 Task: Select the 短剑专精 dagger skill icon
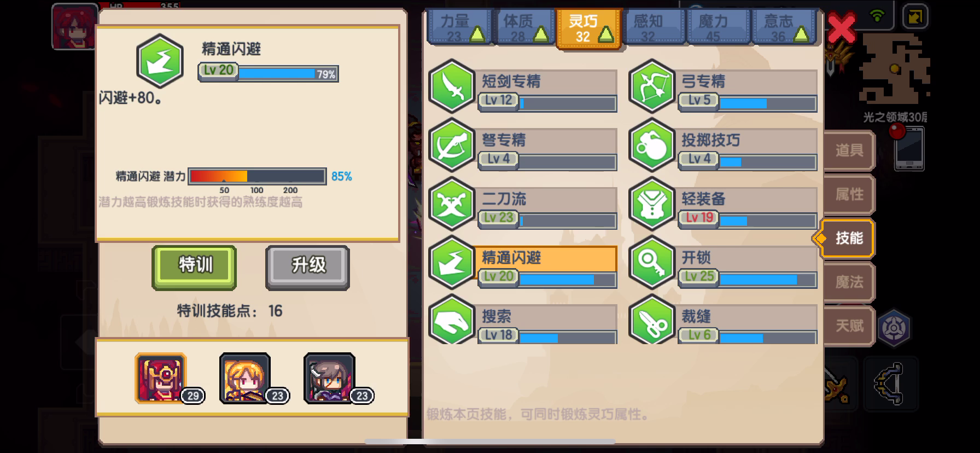(452, 86)
